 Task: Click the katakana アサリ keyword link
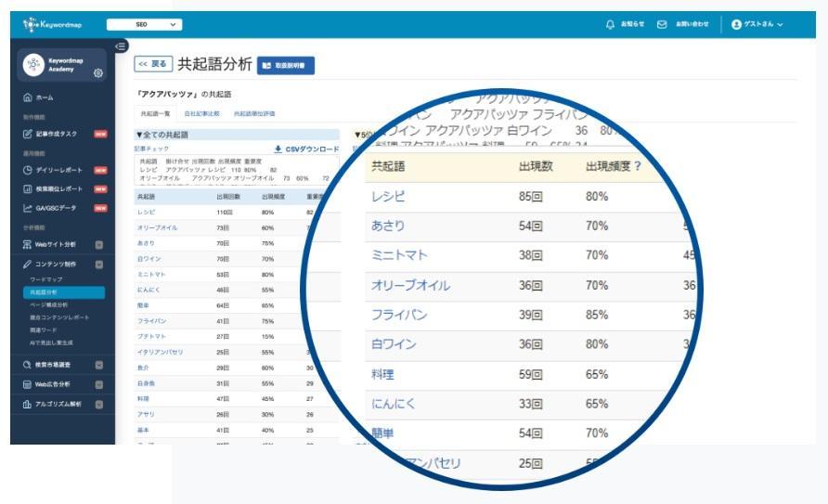pos(146,415)
